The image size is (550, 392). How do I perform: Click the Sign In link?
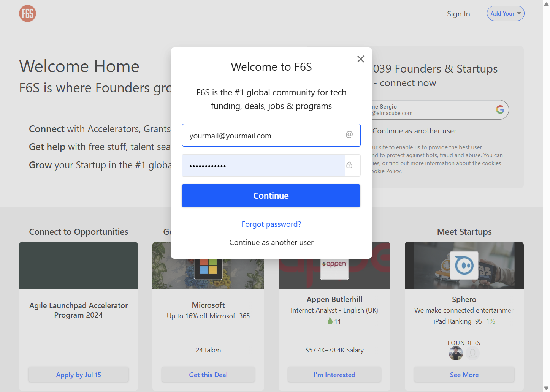458,14
